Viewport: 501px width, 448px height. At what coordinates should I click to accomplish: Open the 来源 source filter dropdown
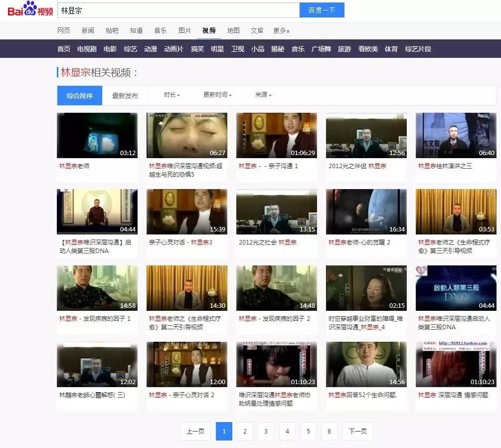(261, 95)
